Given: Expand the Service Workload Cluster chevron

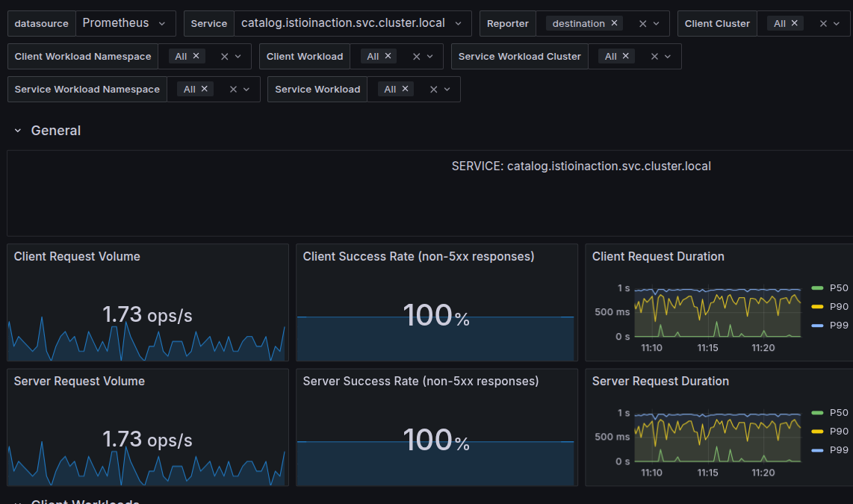Looking at the screenshot, I should click(668, 57).
